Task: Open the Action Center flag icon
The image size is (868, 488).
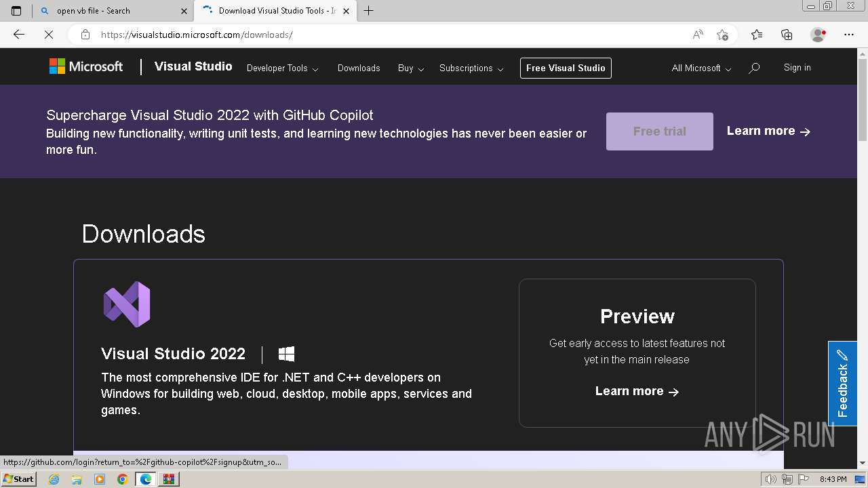Action: (802, 479)
